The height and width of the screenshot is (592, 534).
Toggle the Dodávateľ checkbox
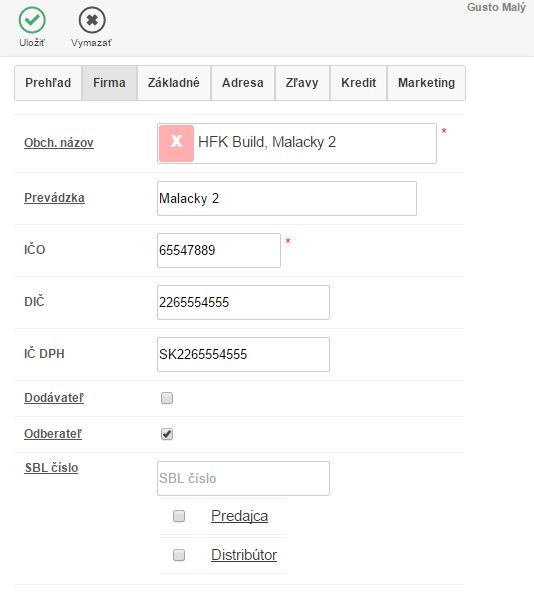[167, 398]
